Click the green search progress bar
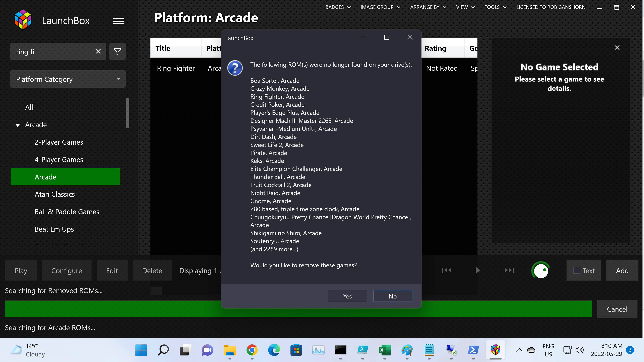The image size is (644, 362). click(299, 309)
